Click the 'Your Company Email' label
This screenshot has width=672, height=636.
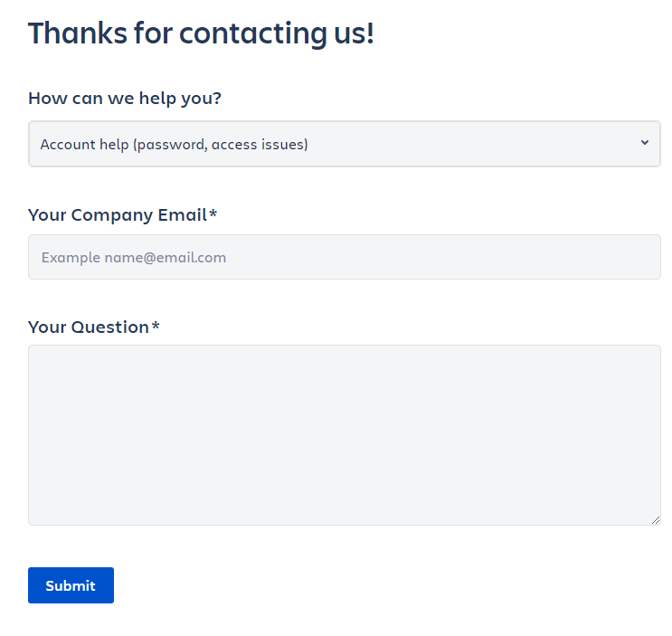(x=118, y=214)
